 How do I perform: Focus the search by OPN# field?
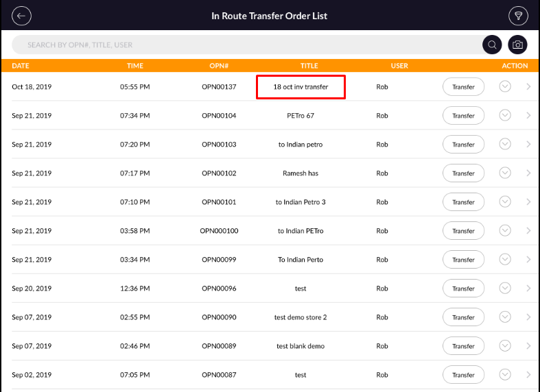coord(247,45)
